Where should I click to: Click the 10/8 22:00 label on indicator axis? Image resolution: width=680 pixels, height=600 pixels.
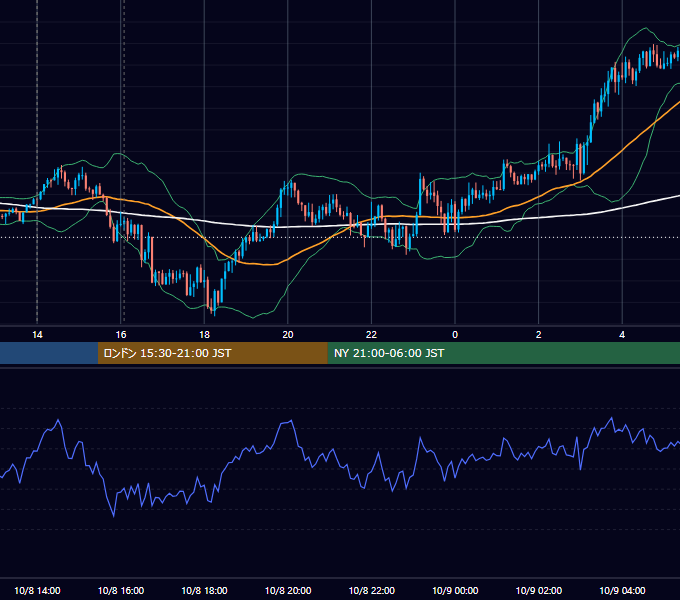click(372, 590)
